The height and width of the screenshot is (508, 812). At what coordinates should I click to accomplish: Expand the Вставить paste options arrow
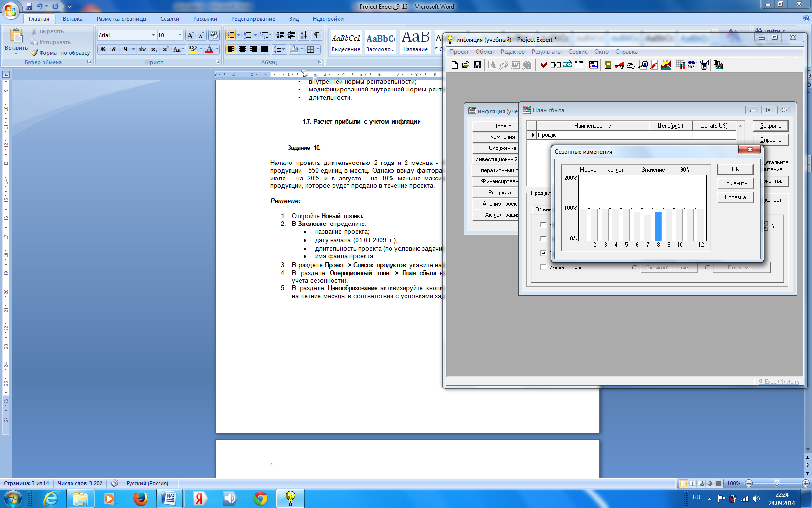pyautogui.click(x=16, y=54)
